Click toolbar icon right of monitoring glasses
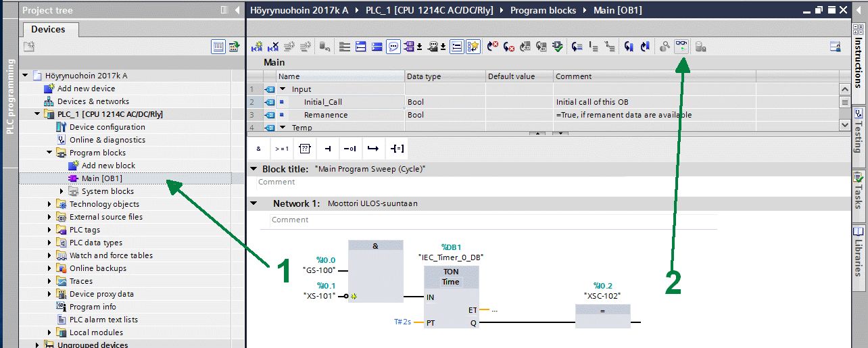Screen dimensions: 868x348 click(x=701, y=47)
